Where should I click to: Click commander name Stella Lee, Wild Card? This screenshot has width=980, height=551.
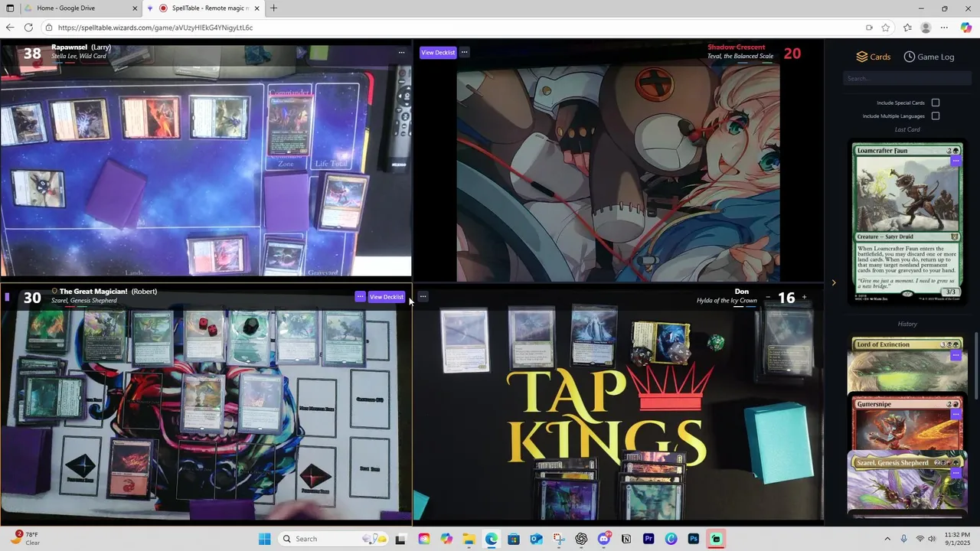(x=79, y=57)
